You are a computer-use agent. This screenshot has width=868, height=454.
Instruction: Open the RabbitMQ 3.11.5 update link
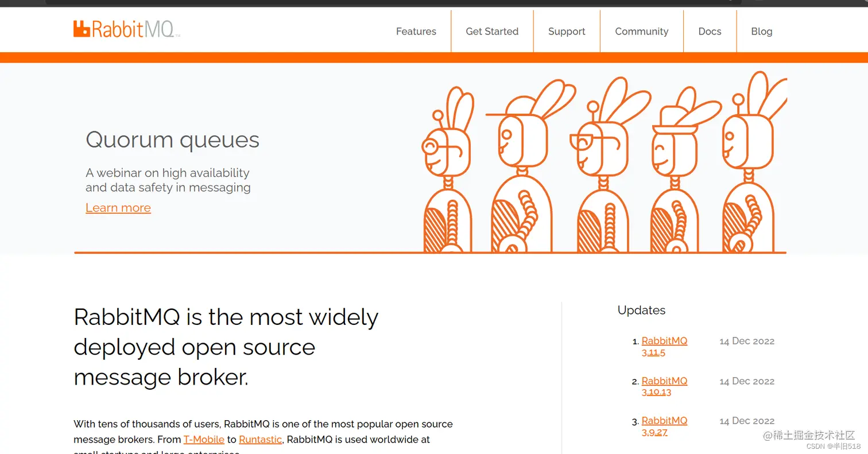click(x=664, y=347)
